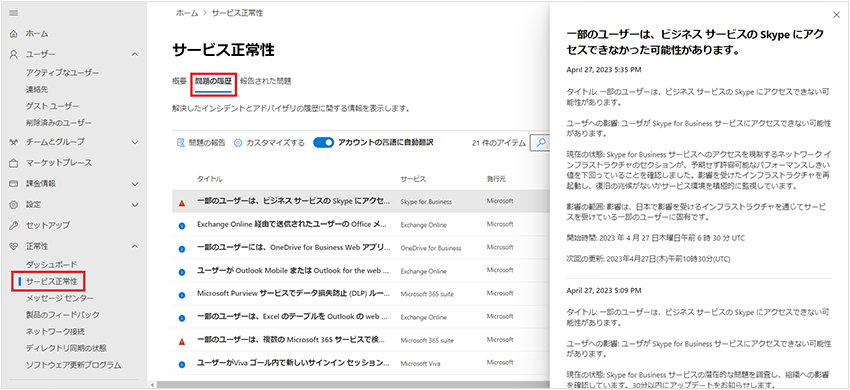Click the カスタマイズする gear icon
850x390 pixels.
[237, 143]
